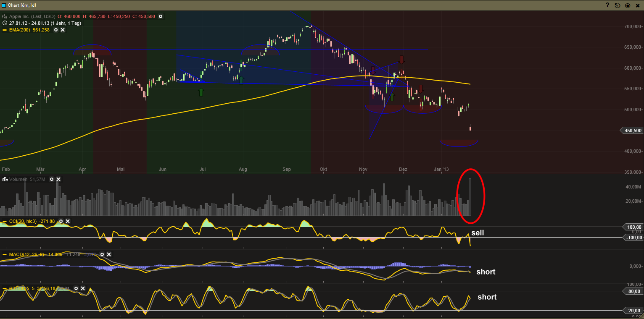Click the Volumen bar chart icon
The width and height of the screenshot is (644, 319).
[x=5, y=179]
